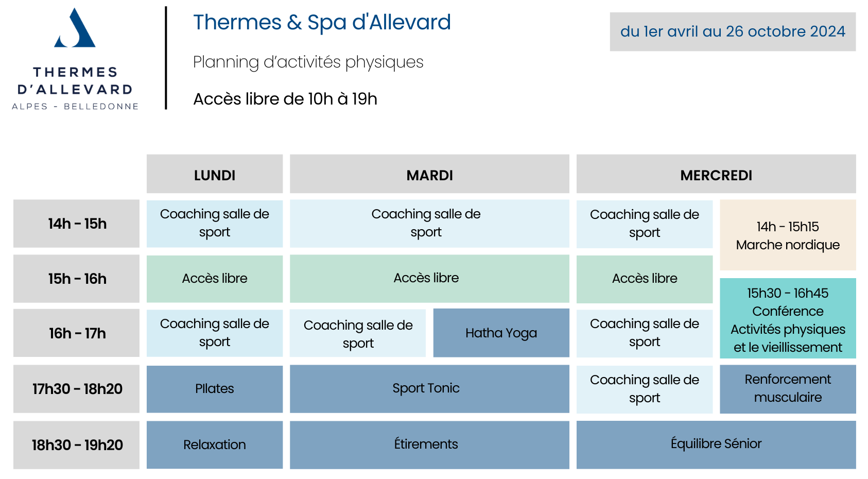Select the 18h30 - 19h20 time row
The width and height of the screenshot is (868, 479).
point(76,445)
